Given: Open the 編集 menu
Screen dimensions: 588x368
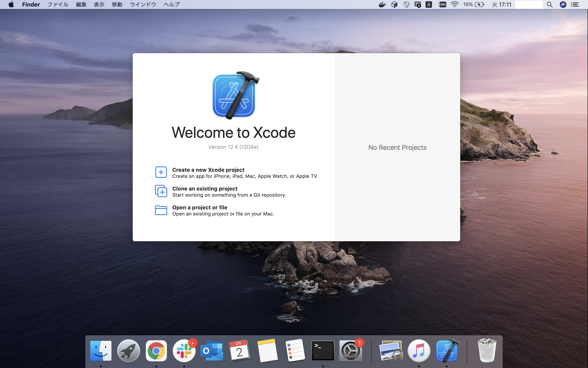Looking at the screenshot, I should pos(81,4).
